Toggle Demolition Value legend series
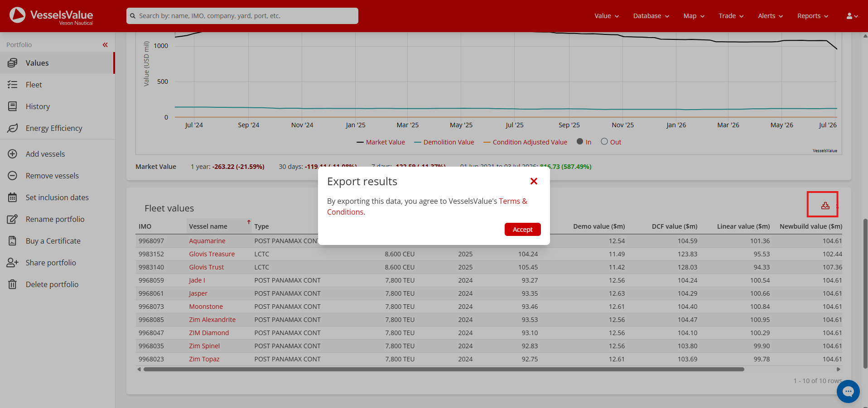868x408 pixels. pos(444,142)
